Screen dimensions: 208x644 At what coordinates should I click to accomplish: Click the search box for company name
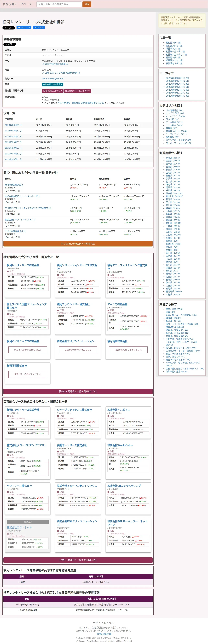[59, 4]
